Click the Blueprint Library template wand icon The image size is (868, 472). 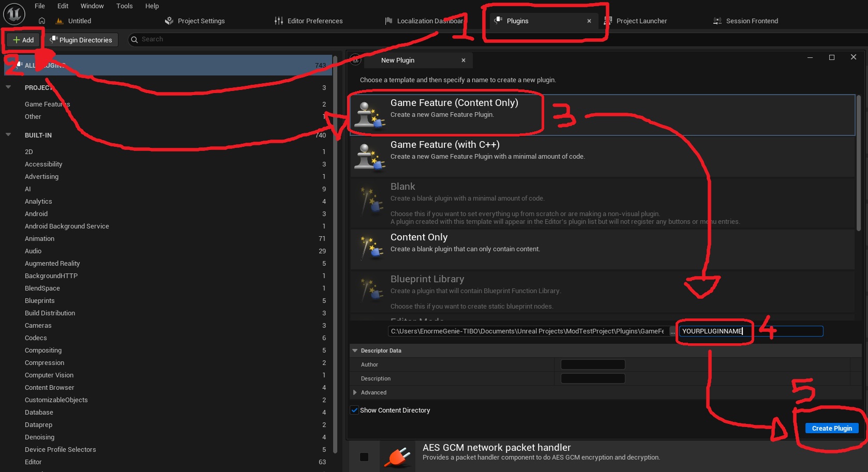pos(371,291)
